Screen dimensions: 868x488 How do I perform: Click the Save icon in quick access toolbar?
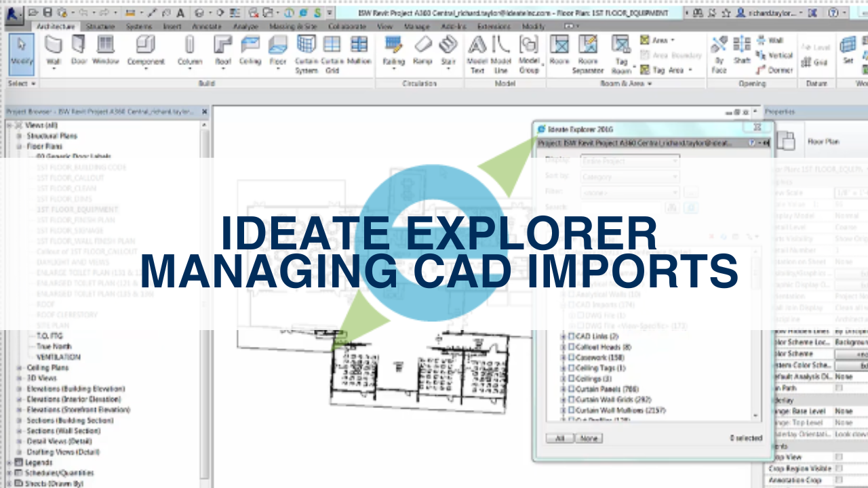(x=47, y=12)
